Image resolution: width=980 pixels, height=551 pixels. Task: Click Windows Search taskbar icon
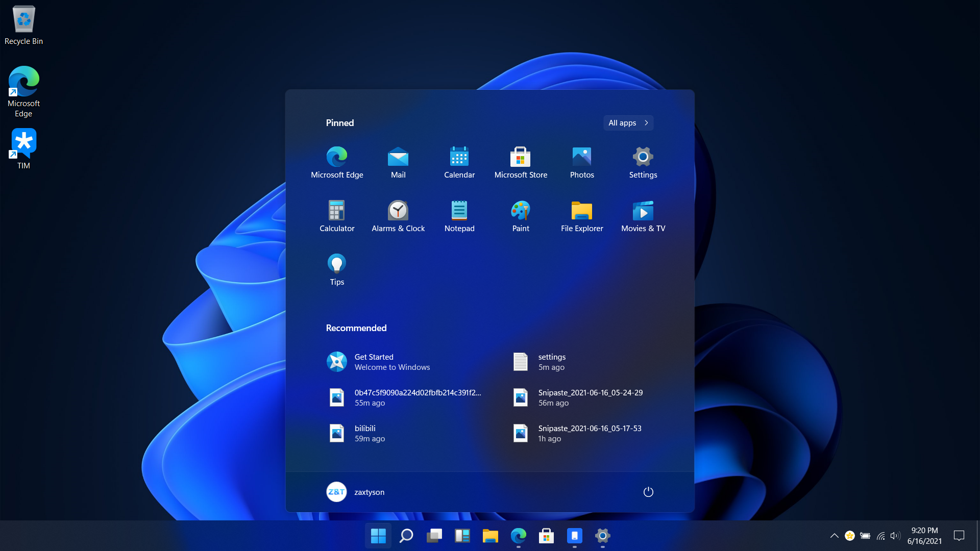point(406,536)
